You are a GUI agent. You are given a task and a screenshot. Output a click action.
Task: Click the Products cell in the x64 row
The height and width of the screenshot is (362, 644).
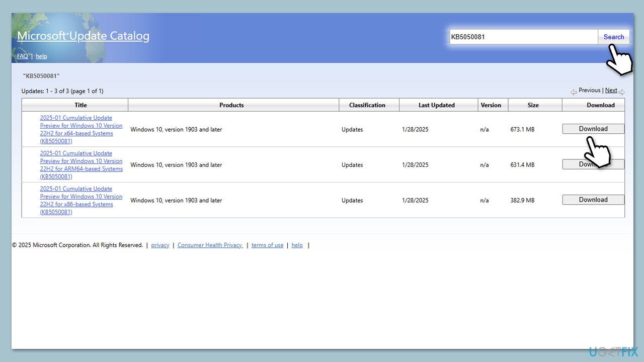tap(176, 130)
